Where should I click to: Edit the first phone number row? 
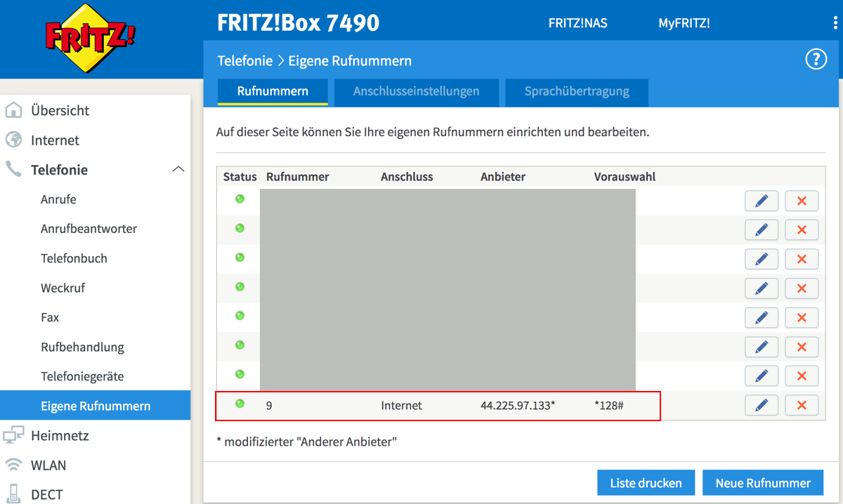point(762,201)
